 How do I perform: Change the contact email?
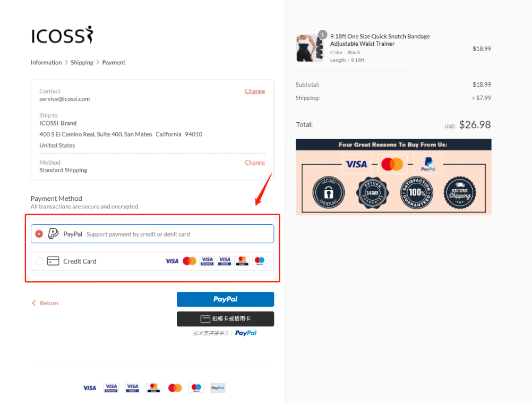255,91
